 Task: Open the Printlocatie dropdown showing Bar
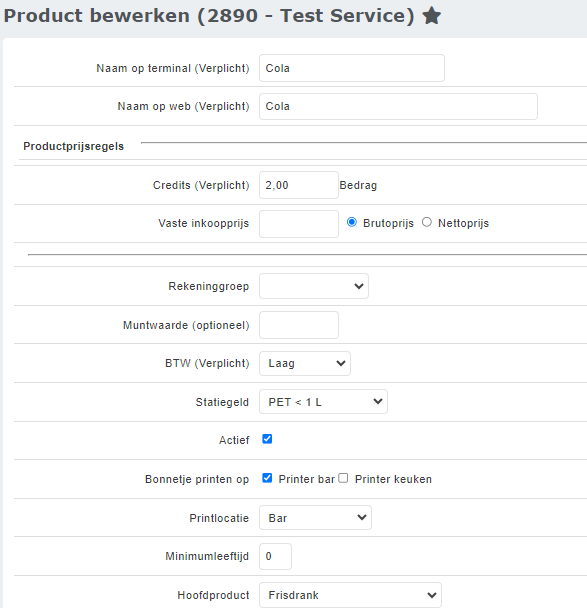point(315,518)
